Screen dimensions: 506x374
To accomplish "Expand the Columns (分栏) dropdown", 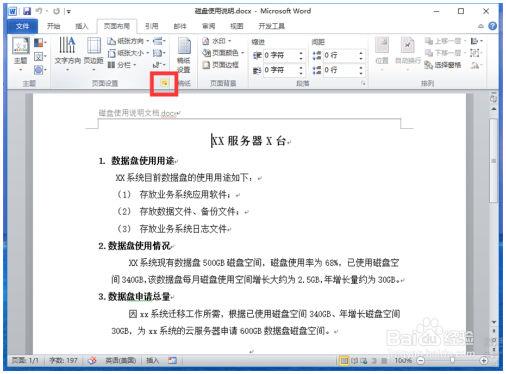I will pos(122,65).
